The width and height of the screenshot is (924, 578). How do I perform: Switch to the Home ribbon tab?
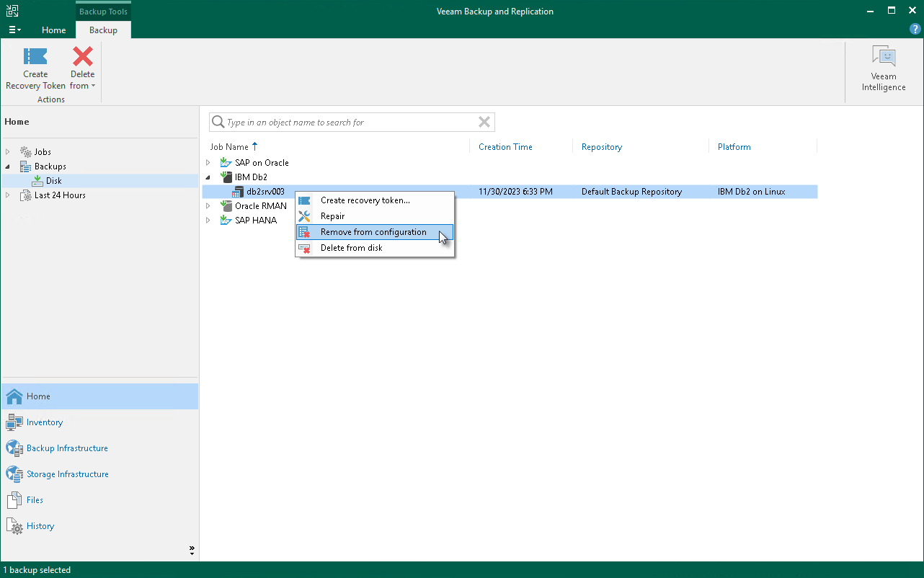click(x=53, y=30)
